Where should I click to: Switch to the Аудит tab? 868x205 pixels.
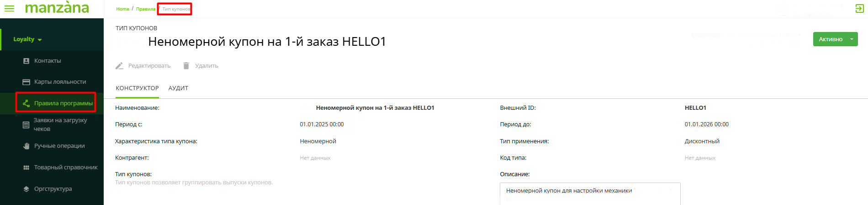(x=178, y=88)
